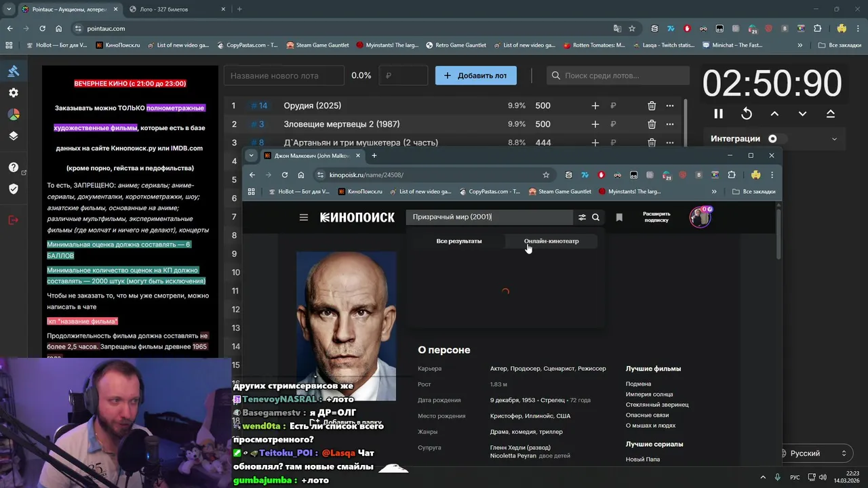The width and height of the screenshot is (868, 488).
Task: Open Lasqa - Twitch statis bookmark
Action: click(x=663, y=45)
